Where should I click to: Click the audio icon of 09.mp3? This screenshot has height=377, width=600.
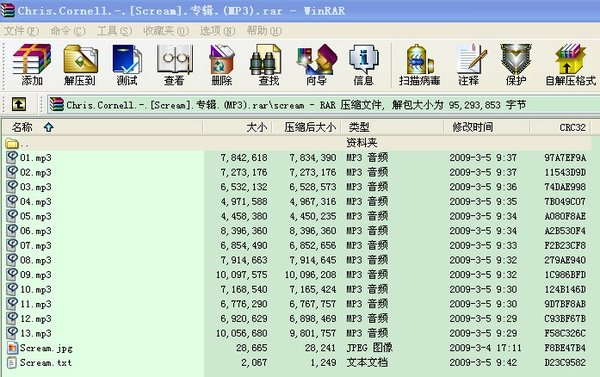tap(12, 274)
